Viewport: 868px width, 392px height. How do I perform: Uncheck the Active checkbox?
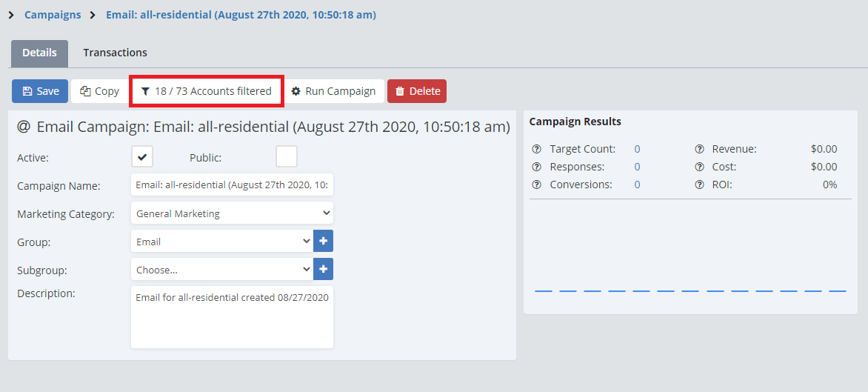click(142, 157)
